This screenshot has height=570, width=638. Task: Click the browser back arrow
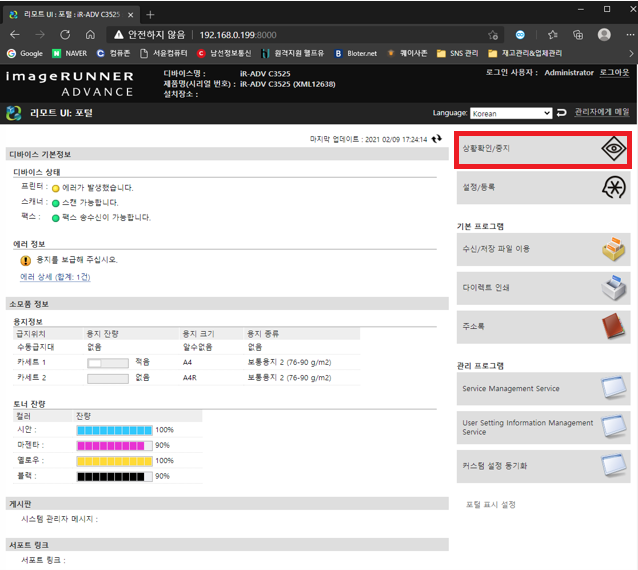(x=15, y=35)
